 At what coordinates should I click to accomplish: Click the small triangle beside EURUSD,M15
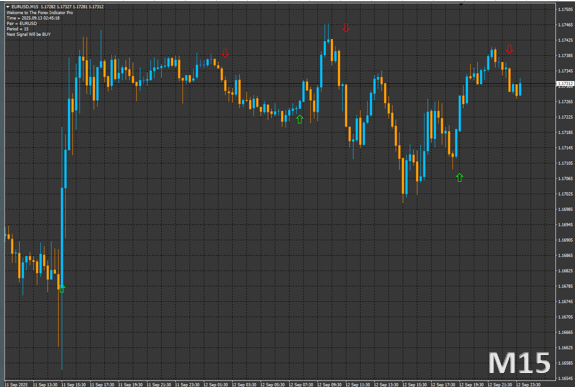click(8, 7)
